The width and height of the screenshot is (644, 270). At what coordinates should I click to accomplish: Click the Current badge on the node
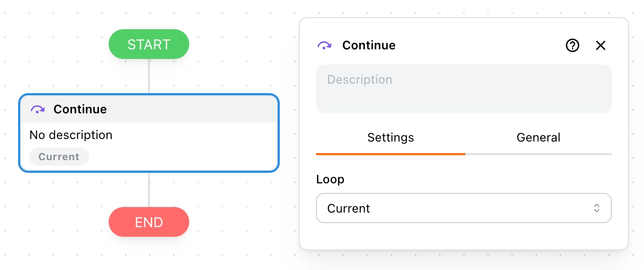[59, 157]
